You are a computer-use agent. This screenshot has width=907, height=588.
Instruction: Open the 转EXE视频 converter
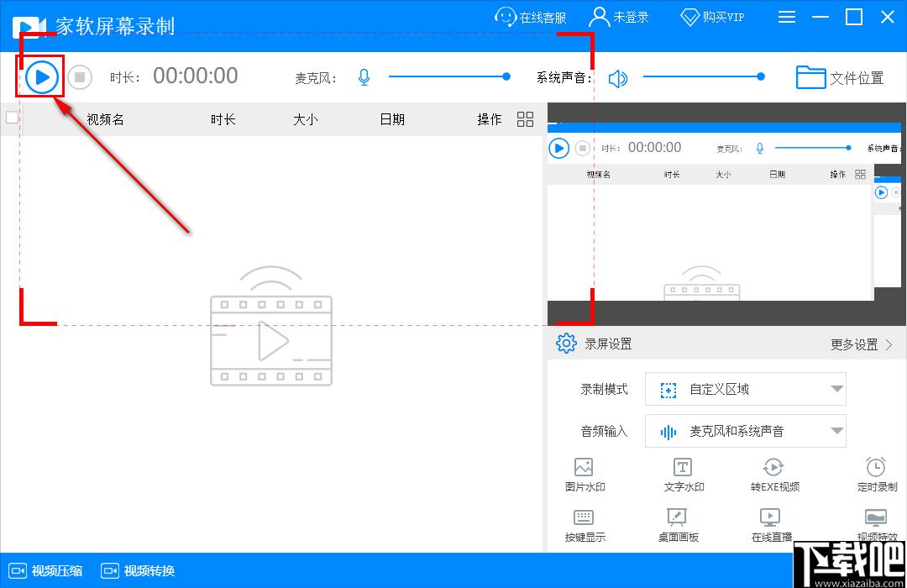tap(774, 475)
